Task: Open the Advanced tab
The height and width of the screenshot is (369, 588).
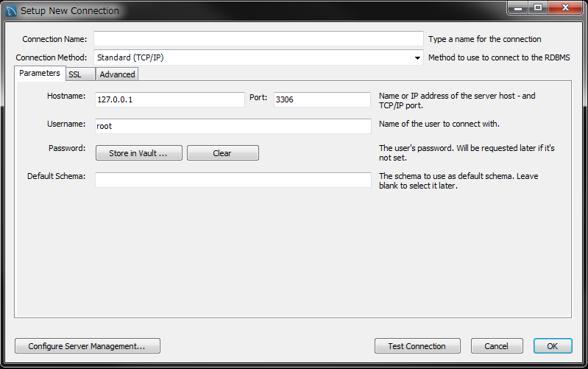Action: click(x=117, y=74)
